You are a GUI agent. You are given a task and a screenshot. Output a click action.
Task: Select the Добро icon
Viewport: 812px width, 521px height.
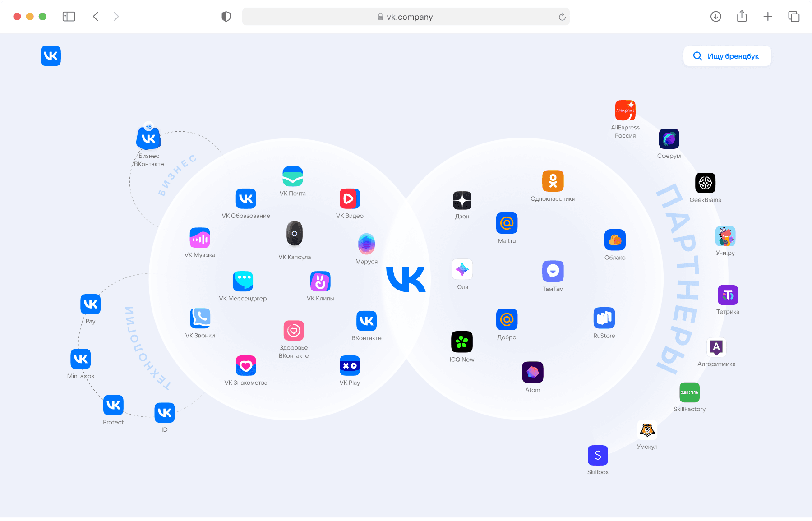point(507,320)
